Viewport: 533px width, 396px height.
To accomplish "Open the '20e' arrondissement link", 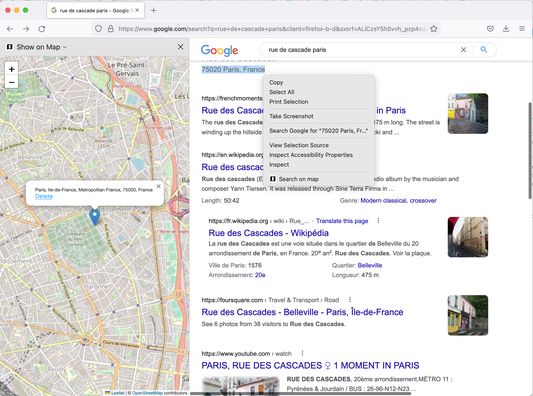I will (260, 275).
